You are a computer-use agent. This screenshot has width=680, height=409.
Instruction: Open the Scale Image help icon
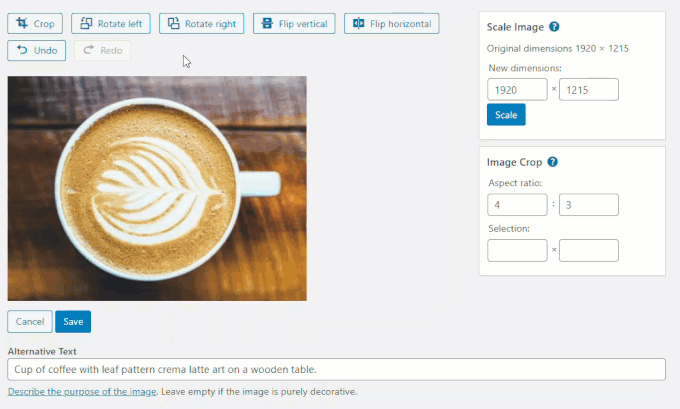pyautogui.click(x=554, y=26)
